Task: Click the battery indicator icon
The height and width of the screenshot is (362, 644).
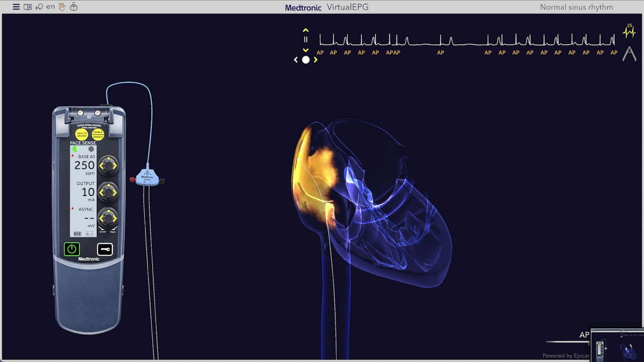Action: [77, 234]
